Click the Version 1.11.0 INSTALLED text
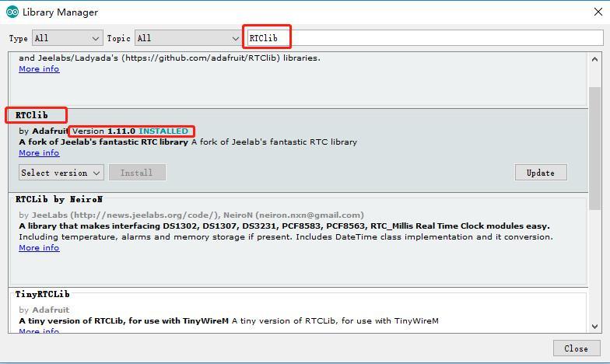 pyautogui.click(x=131, y=131)
